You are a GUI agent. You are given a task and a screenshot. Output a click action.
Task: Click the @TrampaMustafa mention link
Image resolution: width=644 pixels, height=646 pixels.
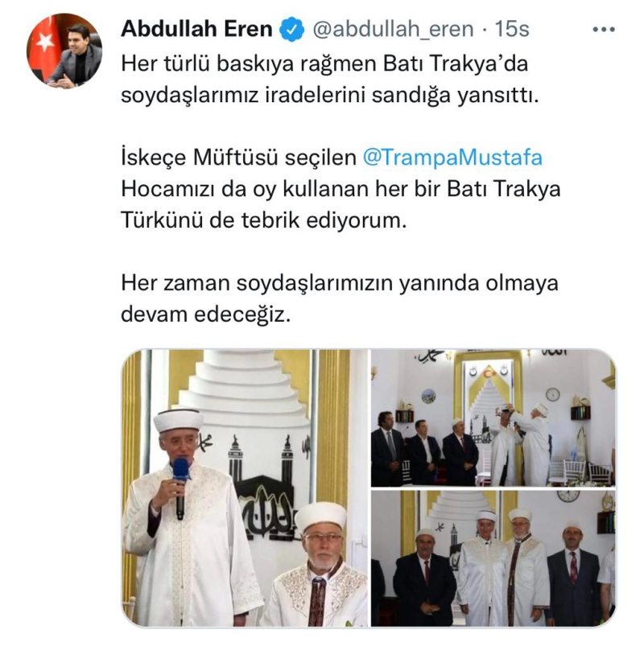coord(452,158)
